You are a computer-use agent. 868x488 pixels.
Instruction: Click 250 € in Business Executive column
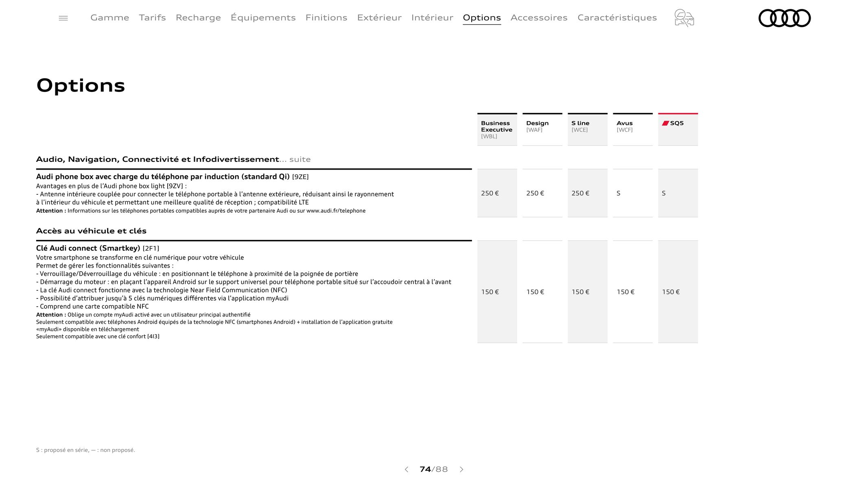pos(490,193)
